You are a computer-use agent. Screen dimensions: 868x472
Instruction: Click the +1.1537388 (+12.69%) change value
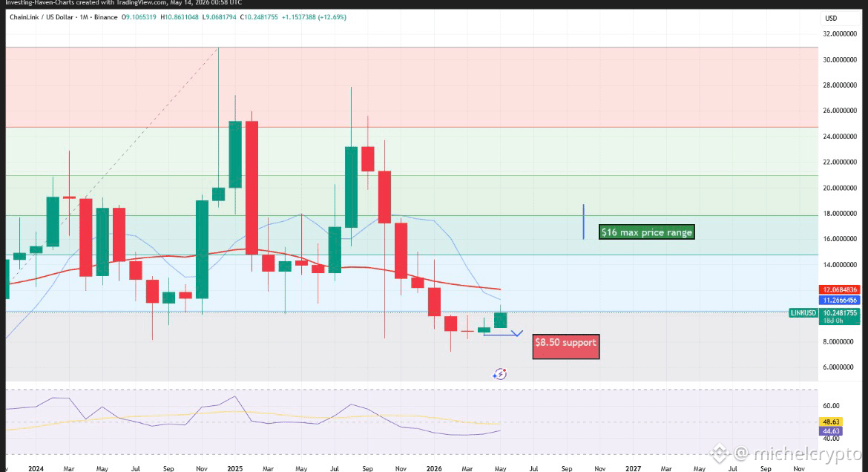click(x=314, y=17)
